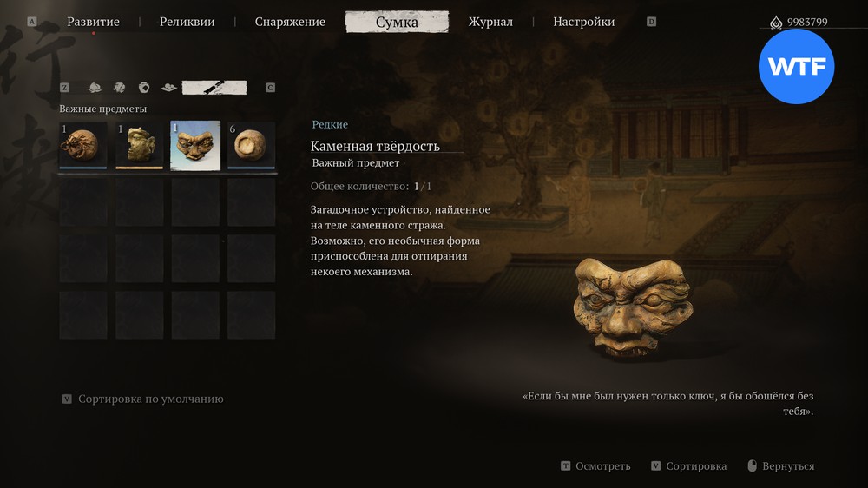Select the crafting materials category icon
Screen dimensions: 868x488
click(119, 88)
